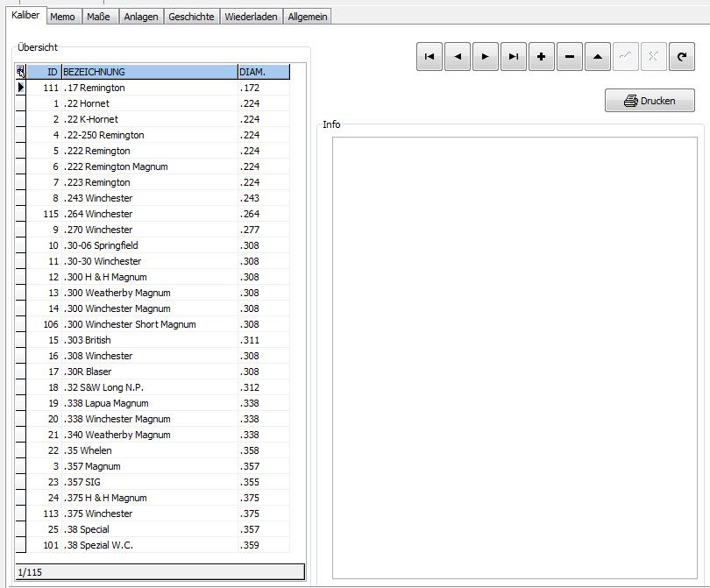The height and width of the screenshot is (588, 710).
Task: Click the Drucken print button
Action: pos(650,101)
